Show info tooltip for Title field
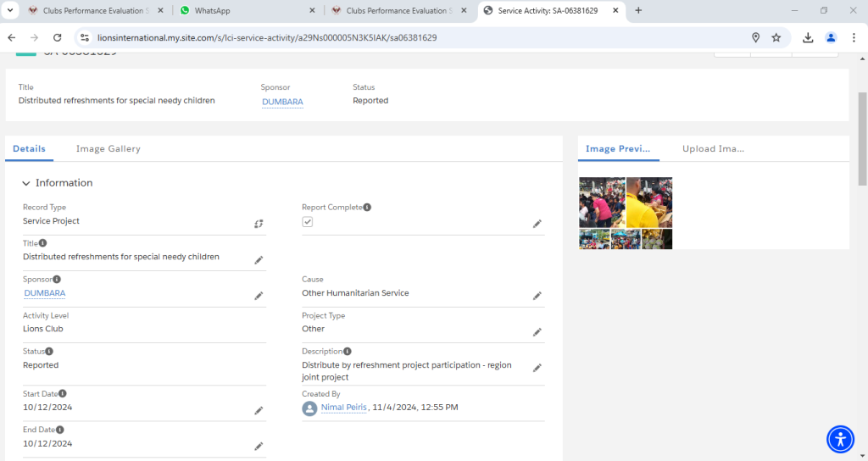 pyautogui.click(x=42, y=243)
